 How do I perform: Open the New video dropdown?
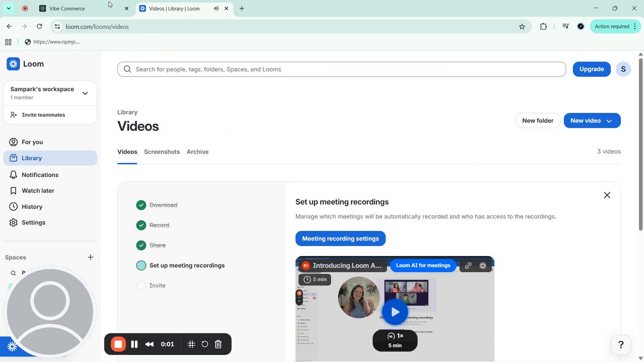[x=592, y=121]
